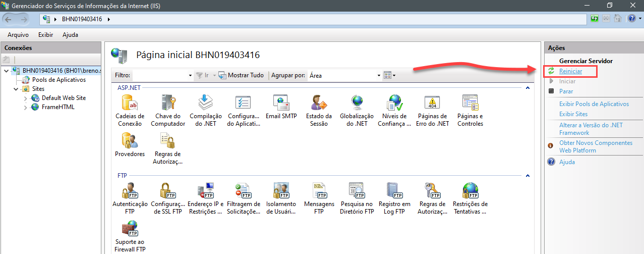
Task: Open the Cadeias de Conexão feature
Action: [x=130, y=110]
